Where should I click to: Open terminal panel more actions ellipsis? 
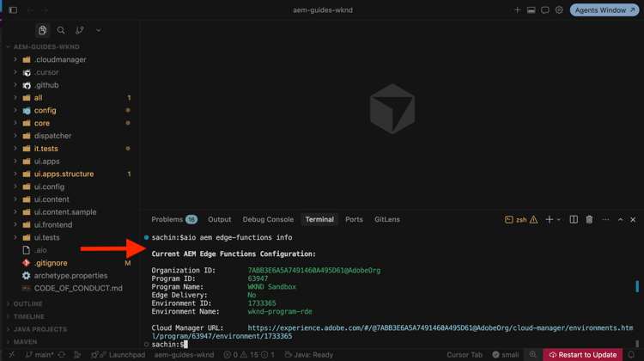click(606, 220)
